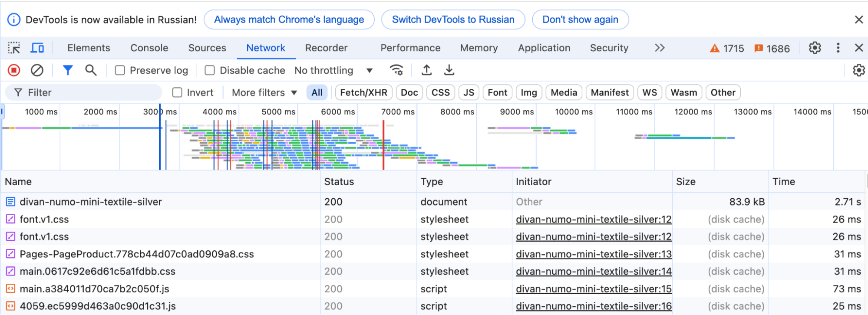Open initiator link divan-numo-mini-textile-silver:15
The image size is (868, 315).
[594, 289]
